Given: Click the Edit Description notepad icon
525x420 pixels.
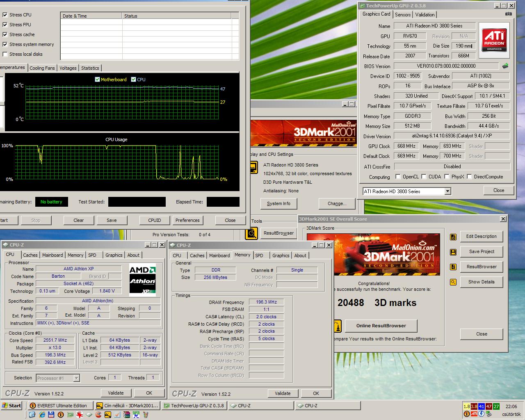Looking at the screenshot, I should [x=453, y=237].
